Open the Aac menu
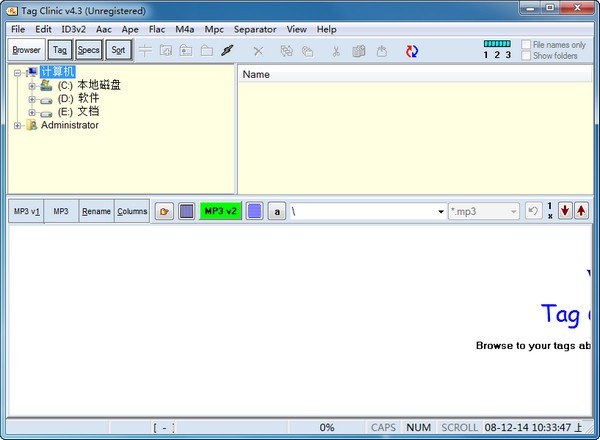The width and height of the screenshot is (600, 440). [x=104, y=29]
